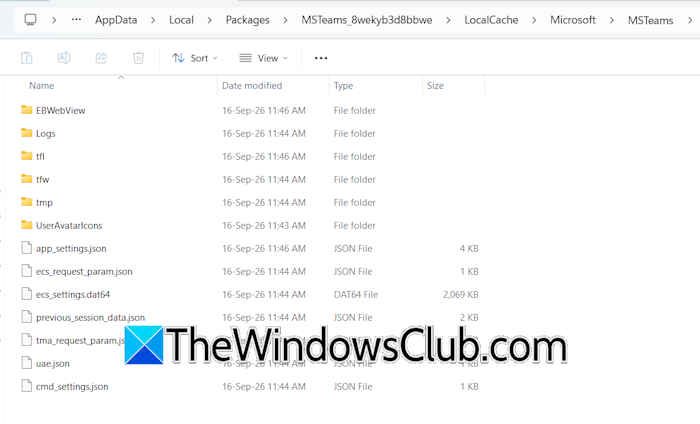Go to Local in the address bar

181,20
